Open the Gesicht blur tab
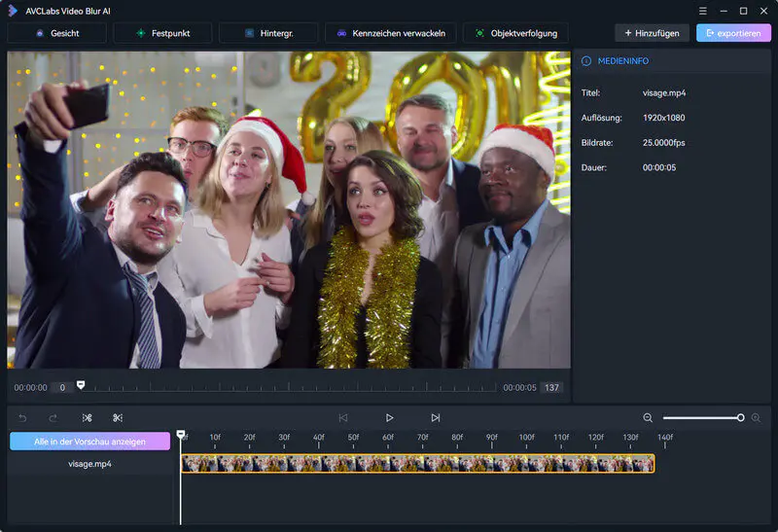Viewport: 778px width, 532px height. 57,33
